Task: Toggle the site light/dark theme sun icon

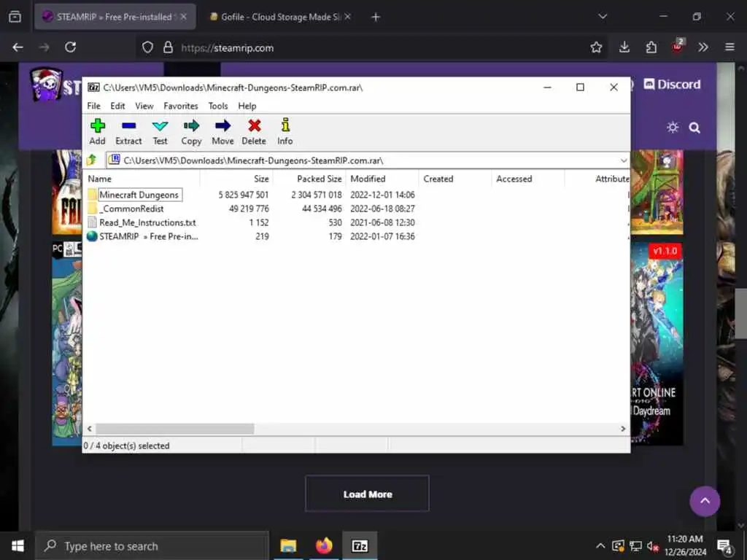Action: tap(673, 127)
